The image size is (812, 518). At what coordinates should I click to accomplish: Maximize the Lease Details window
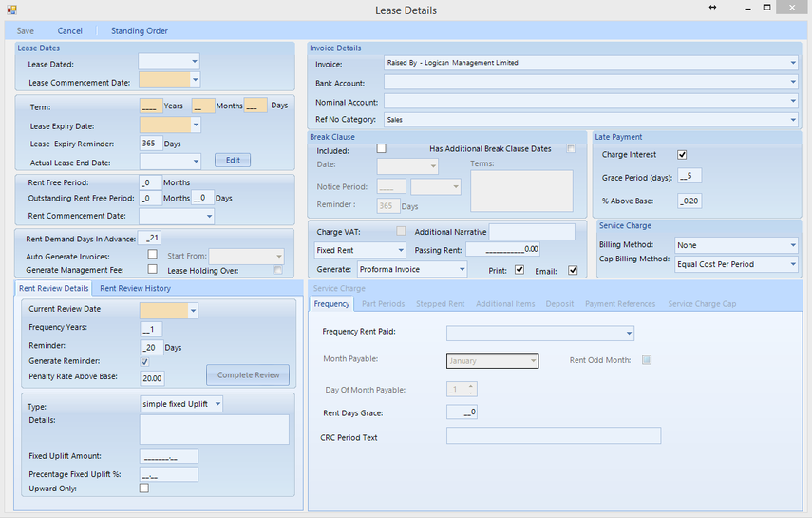pos(767,8)
